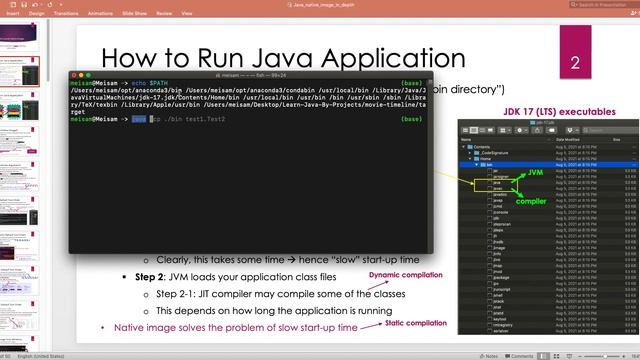640x360 pixels.
Task: Click 'JDK 17 (LTS) executables' heading on slide
Action: pyautogui.click(x=559, y=112)
